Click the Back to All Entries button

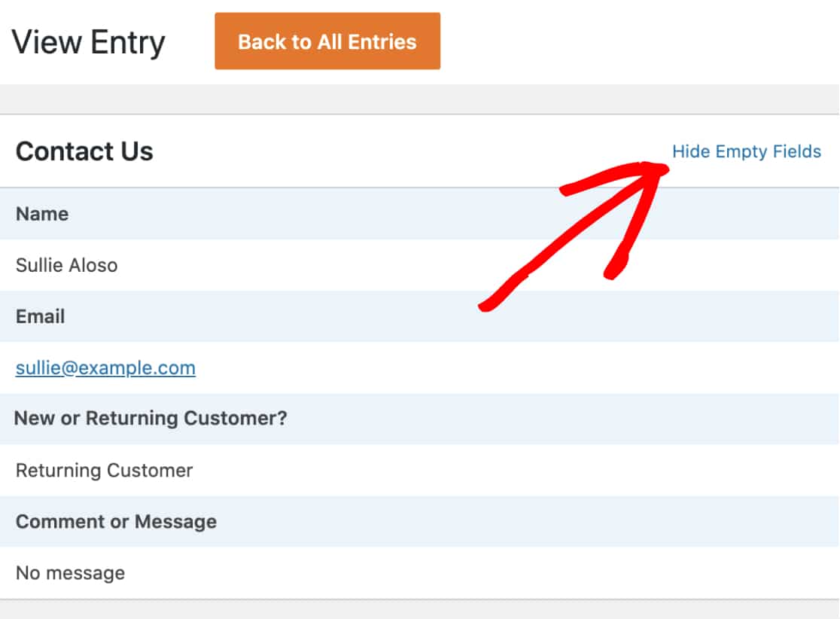327,41
